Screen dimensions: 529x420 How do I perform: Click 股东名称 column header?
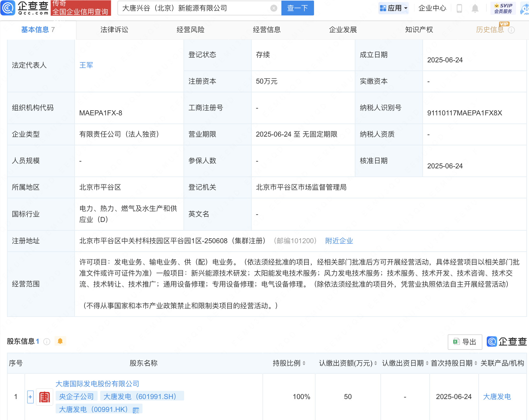point(143,363)
